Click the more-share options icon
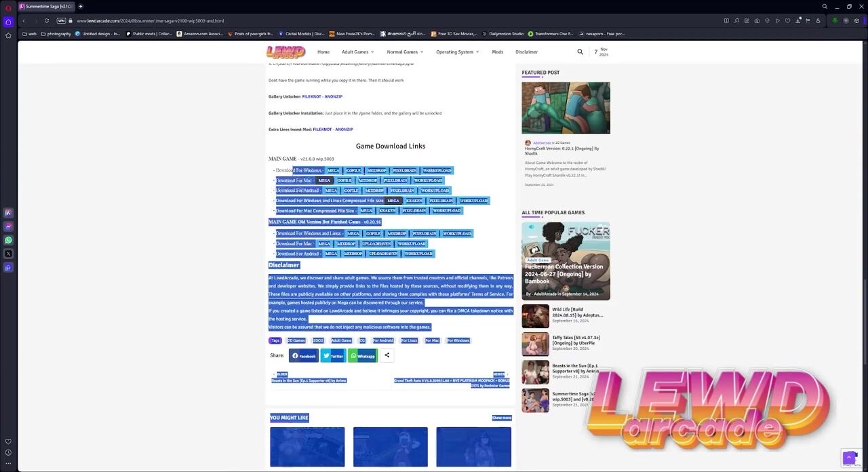Image resolution: width=868 pixels, height=472 pixels. pyautogui.click(x=387, y=355)
